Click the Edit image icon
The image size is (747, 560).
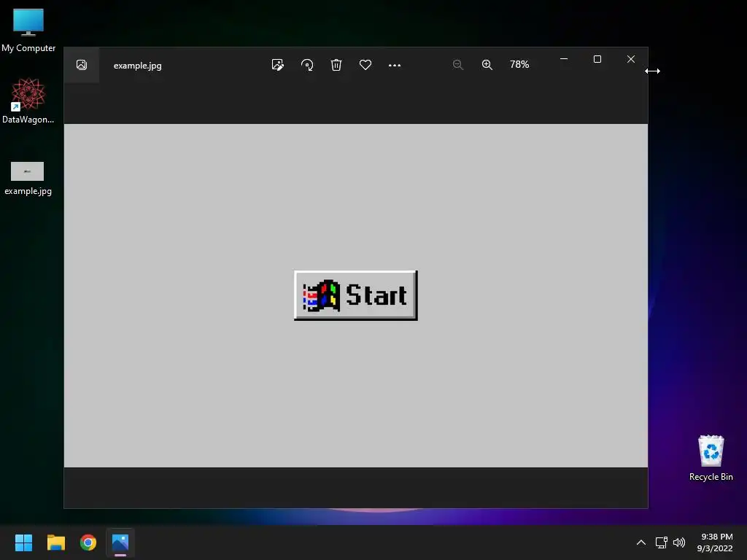pyautogui.click(x=278, y=65)
